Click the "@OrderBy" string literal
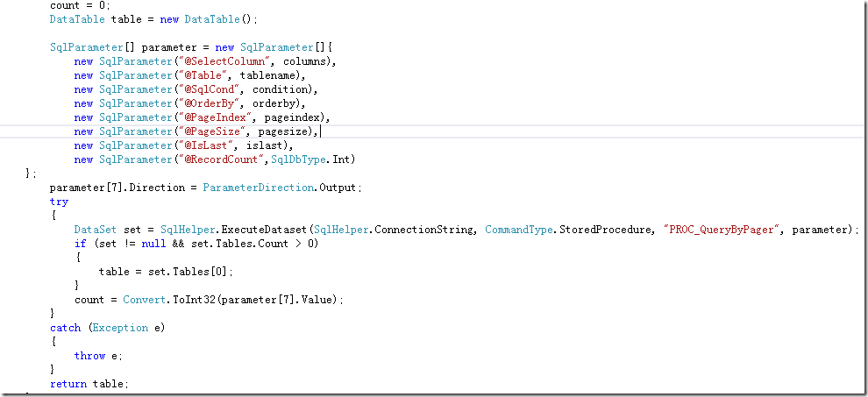Image resolution: width=868 pixels, height=397 pixels. tap(210, 103)
